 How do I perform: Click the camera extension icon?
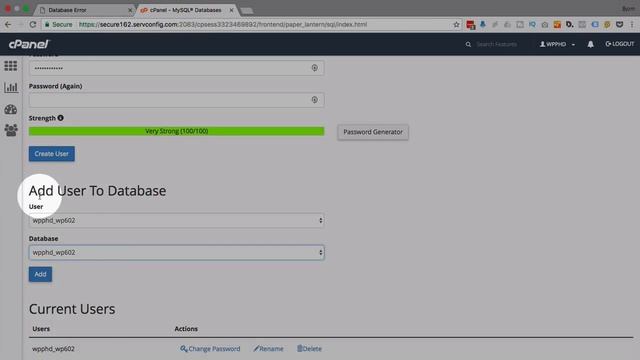click(544, 24)
